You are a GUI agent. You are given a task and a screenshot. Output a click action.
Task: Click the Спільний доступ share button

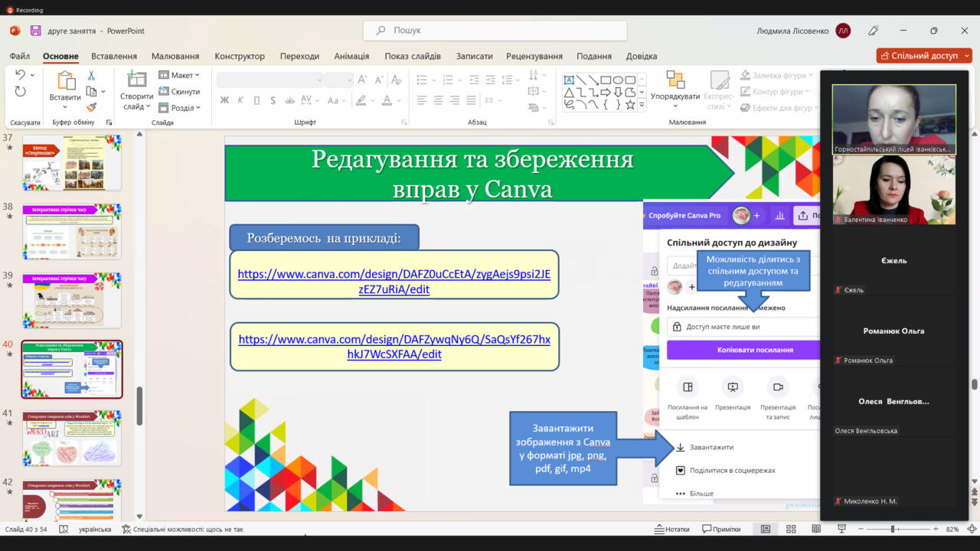pyautogui.click(x=920, y=56)
